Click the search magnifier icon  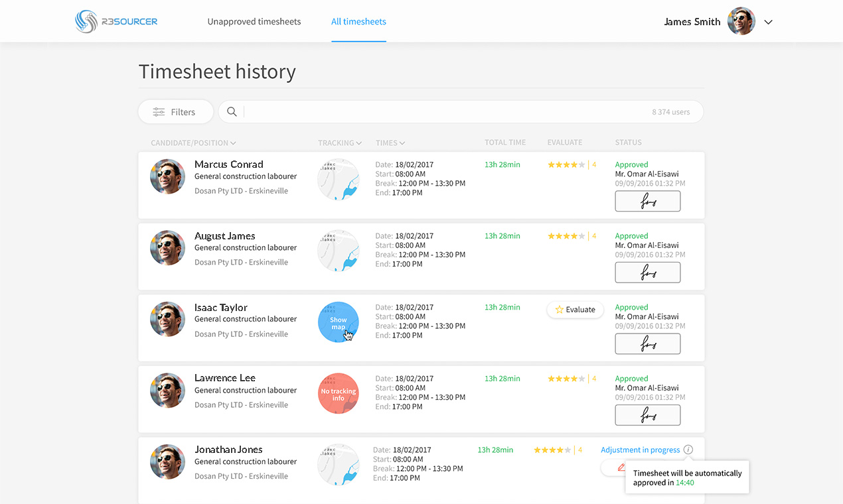[x=232, y=111]
